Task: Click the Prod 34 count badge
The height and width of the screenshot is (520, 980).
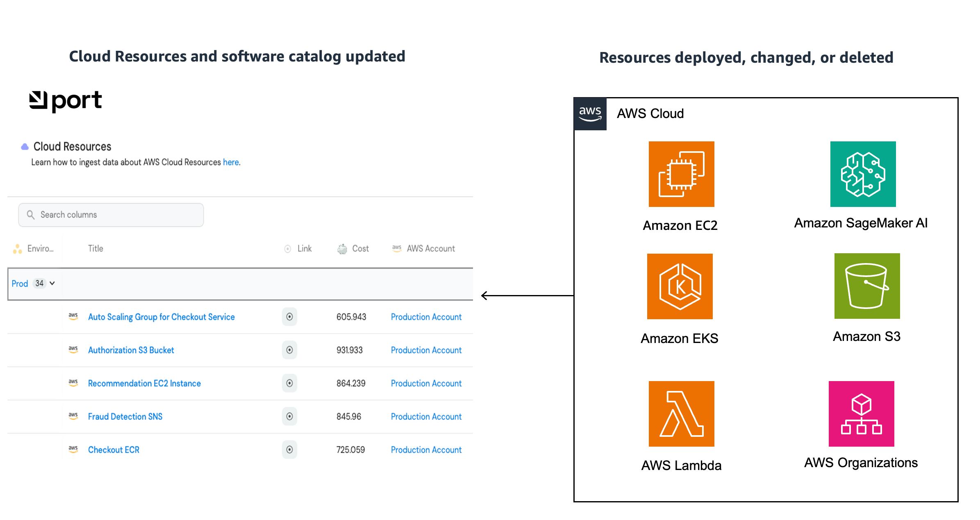Action: pos(39,283)
